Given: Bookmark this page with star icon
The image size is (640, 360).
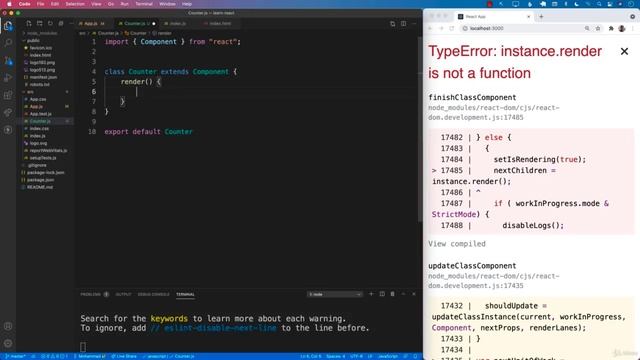Looking at the screenshot, I should [598, 29].
